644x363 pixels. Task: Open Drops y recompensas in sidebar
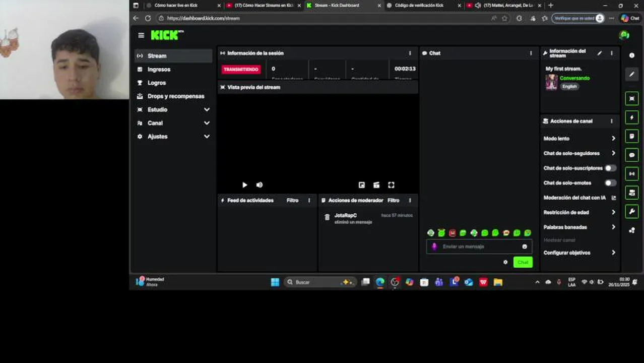point(173,96)
